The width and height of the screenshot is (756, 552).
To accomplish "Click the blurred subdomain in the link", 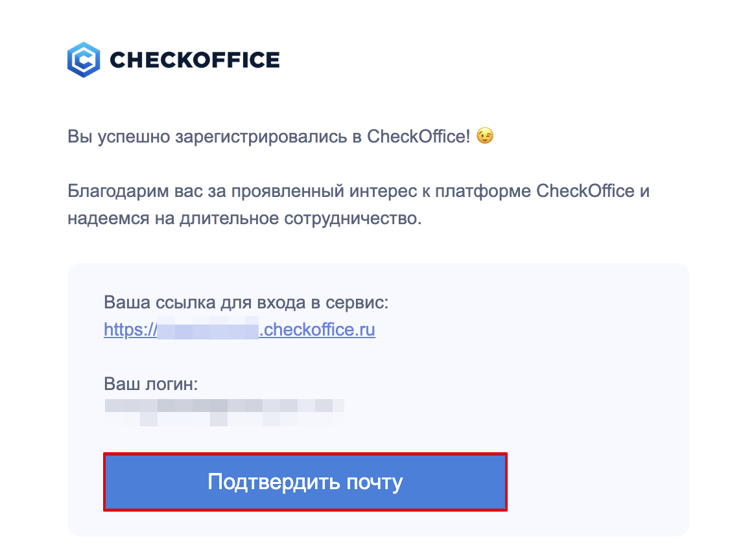I will (207, 330).
